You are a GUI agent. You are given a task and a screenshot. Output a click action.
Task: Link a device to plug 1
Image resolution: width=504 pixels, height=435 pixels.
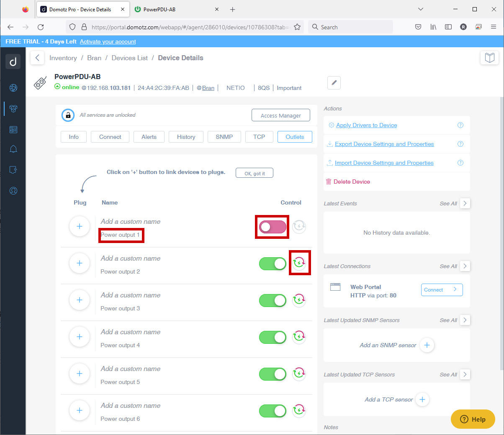[x=80, y=226]
